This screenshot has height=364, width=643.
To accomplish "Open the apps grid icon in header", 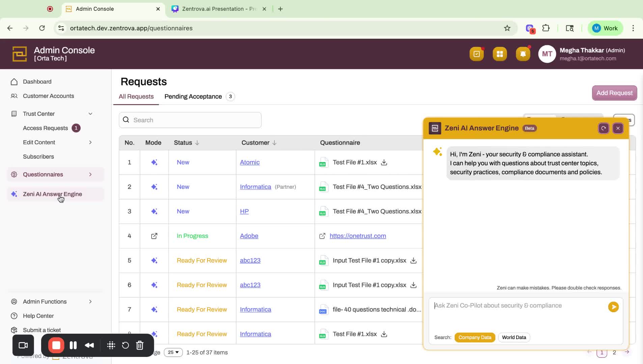I will click(500, 54).
